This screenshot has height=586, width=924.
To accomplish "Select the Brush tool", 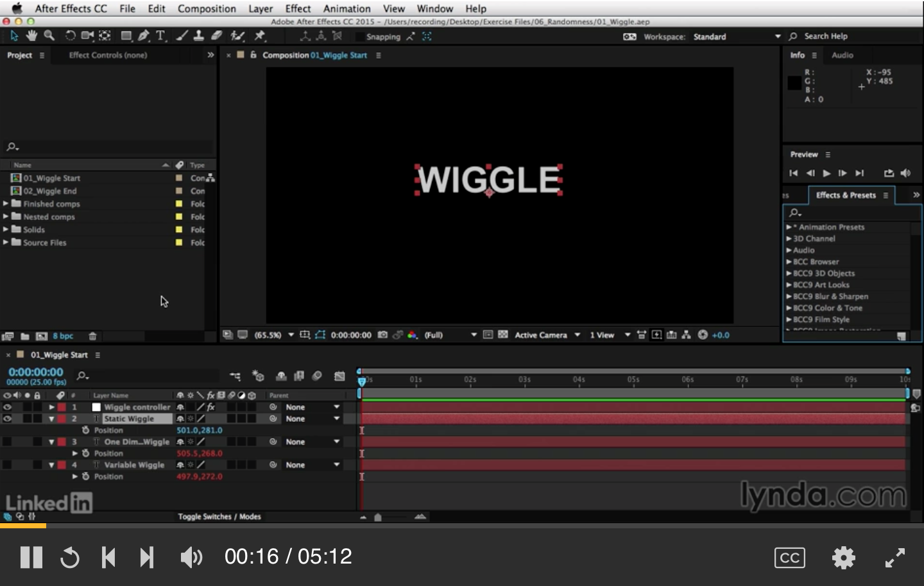I will pyautogui.click(x=182, y=36).
